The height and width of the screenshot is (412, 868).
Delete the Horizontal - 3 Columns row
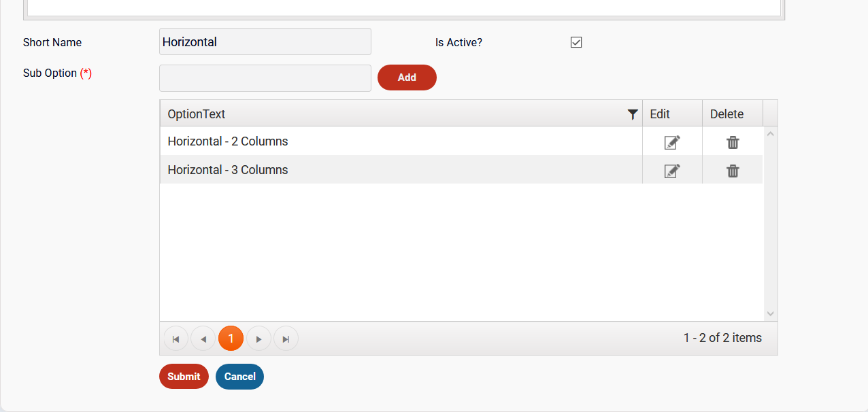(733, 171)
